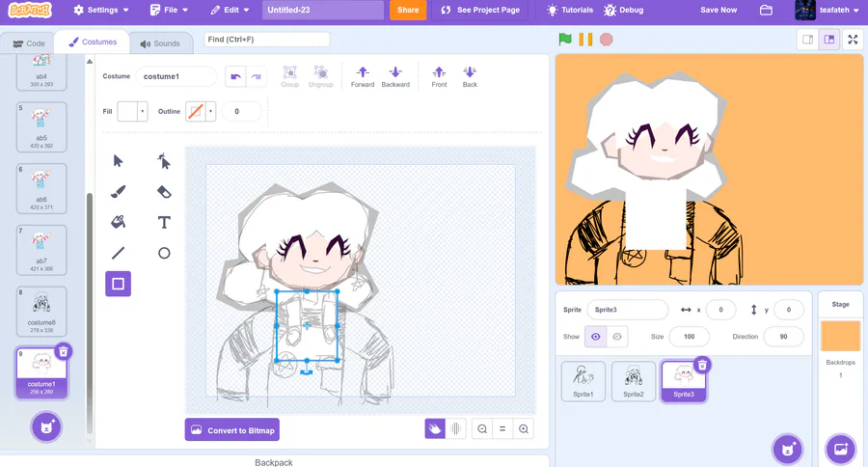Viewport: 868px width, 467px height.
Task: Select the arrow Select tool
Action: coord(118,161)
